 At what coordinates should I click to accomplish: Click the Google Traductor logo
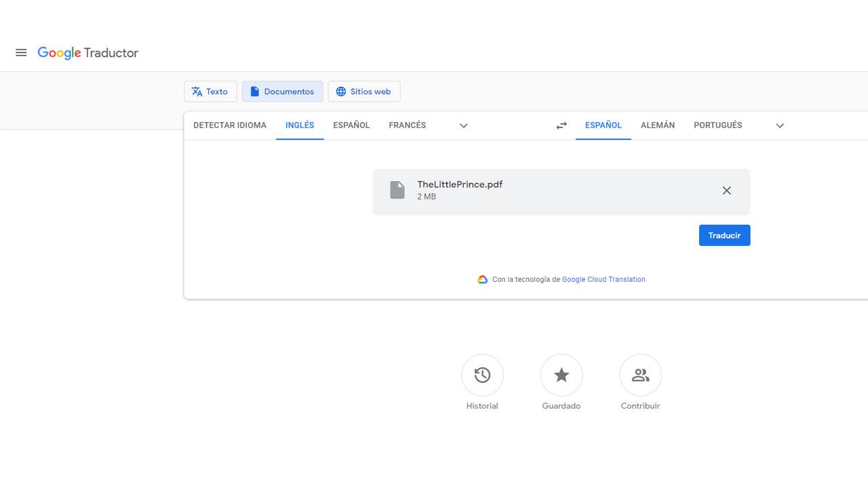tap(87, 53)
